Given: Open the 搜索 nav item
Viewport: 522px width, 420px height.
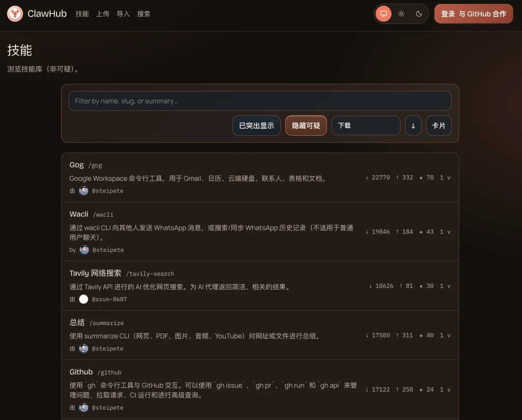Looking at the screenshot, I should (144, 14).
